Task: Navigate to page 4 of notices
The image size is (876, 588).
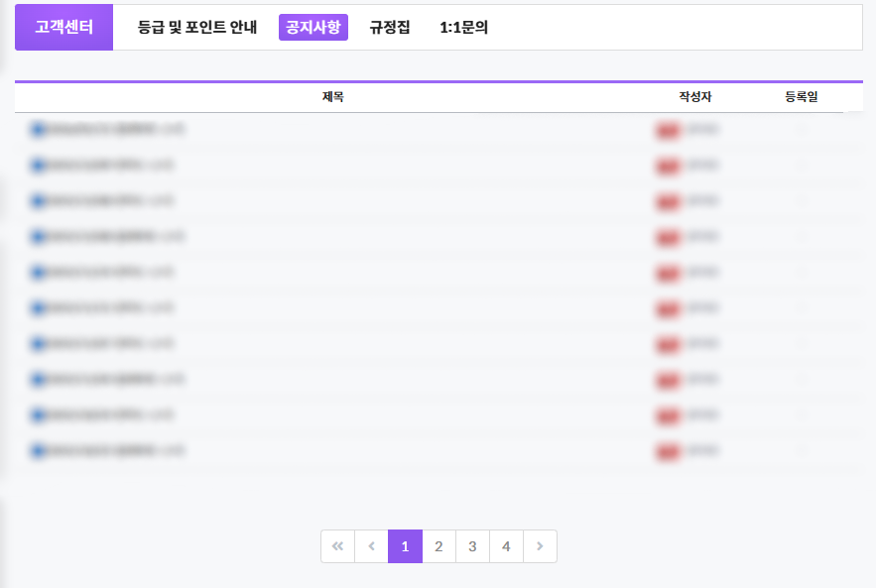Action: pyautogui.click(x=506, y=546)
